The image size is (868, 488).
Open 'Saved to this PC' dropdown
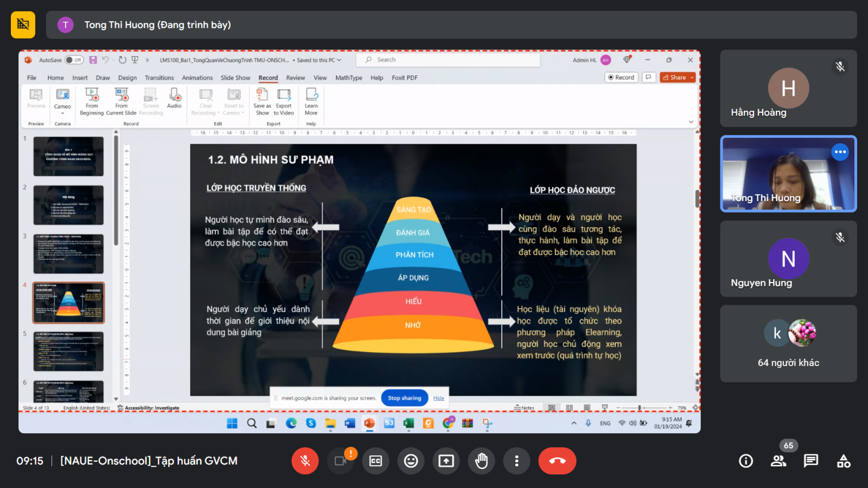point(319,60)
